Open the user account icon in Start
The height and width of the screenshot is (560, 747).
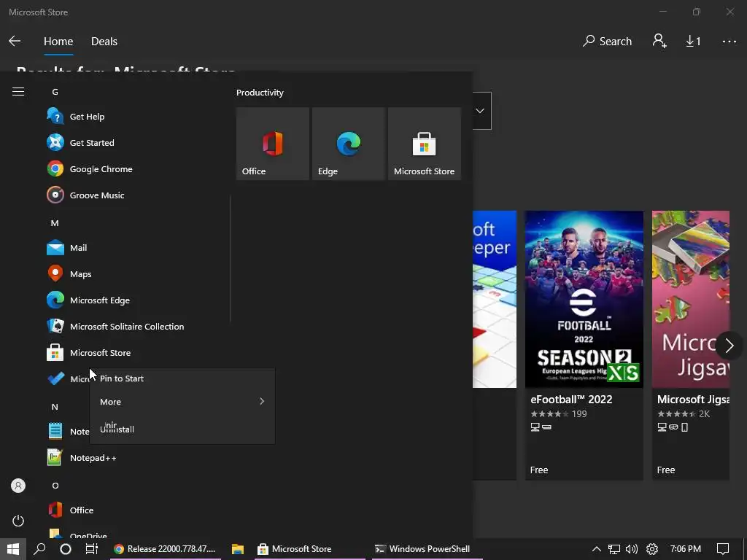[x=18, y=486]
